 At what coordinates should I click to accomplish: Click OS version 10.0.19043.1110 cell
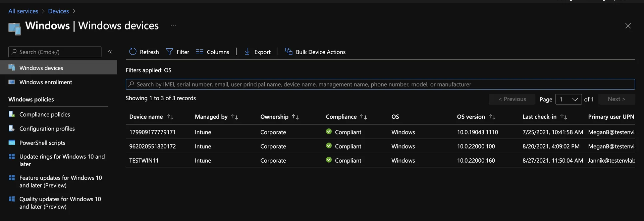click(x=477, y=132)
